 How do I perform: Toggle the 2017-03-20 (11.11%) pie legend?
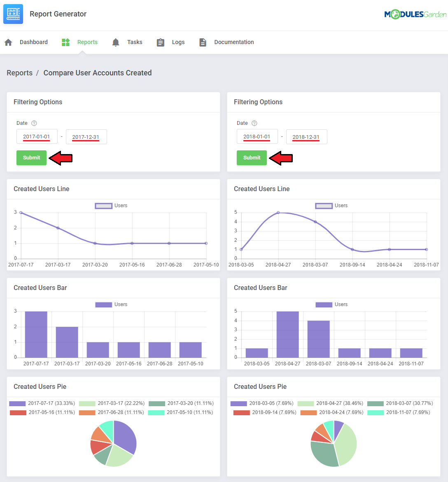(x=181, y=403)
